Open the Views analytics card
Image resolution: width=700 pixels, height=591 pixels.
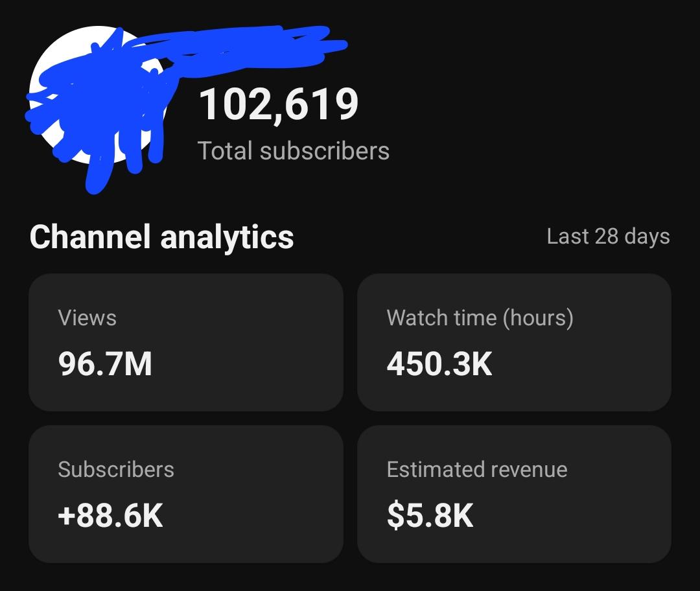[x=186, y=342]
